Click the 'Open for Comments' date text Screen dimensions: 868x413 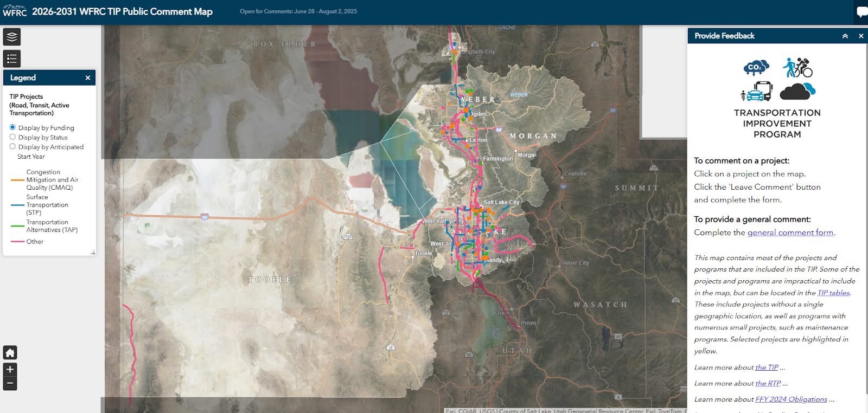[298, 11]
